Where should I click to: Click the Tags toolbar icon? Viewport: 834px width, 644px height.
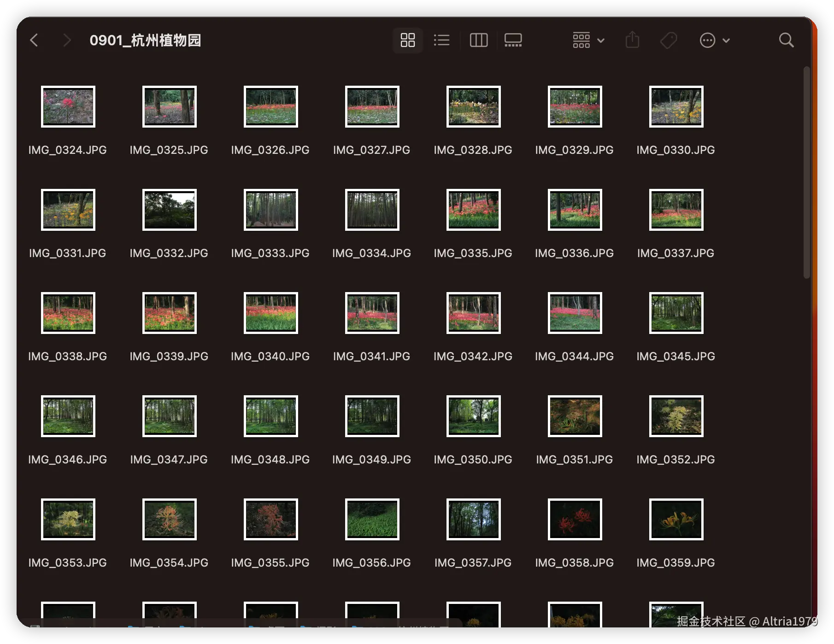coord(669,40)
